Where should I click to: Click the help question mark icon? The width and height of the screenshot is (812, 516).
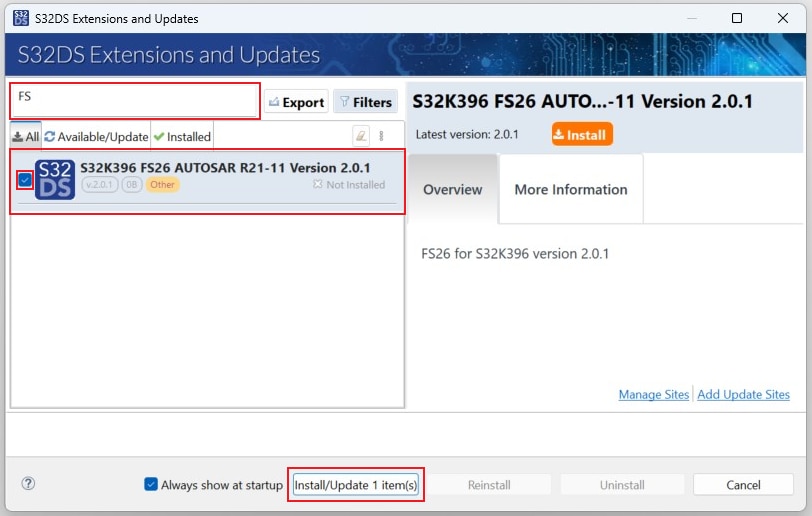28,484
